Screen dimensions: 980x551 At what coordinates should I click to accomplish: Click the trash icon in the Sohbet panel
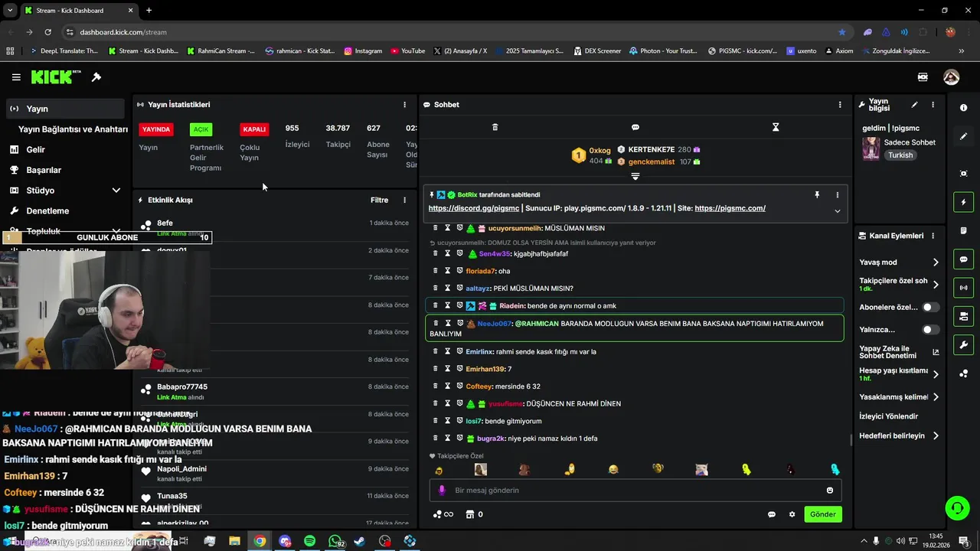point(495,127)
